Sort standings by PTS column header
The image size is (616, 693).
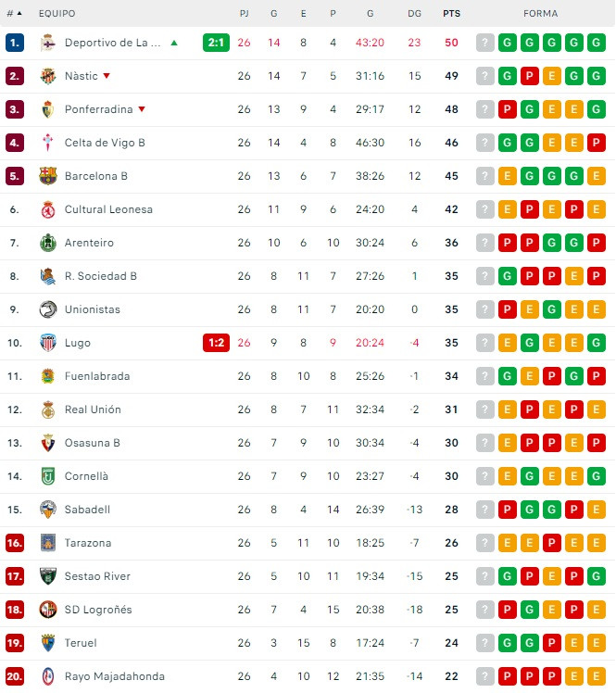pyautogui.click(x=452, y=14)
